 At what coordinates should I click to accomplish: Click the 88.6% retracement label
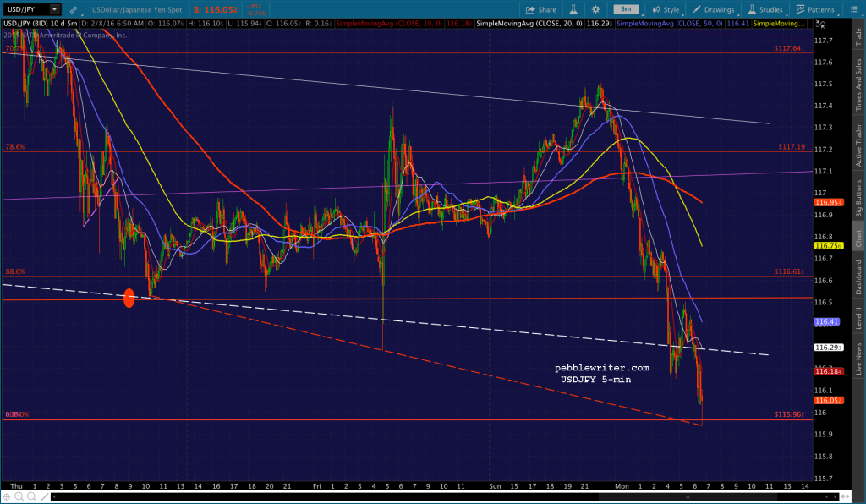pos(15,271)
